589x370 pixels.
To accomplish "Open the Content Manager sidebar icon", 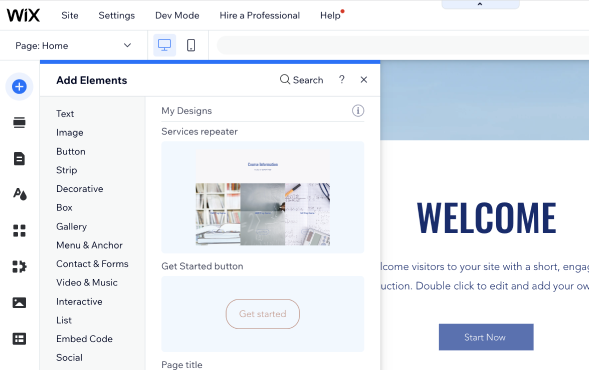I will [19, 339].
